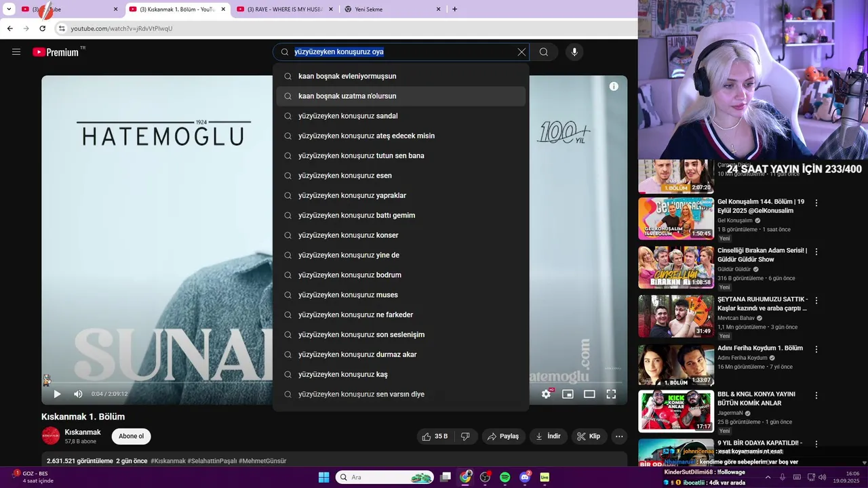Open Windows Start menu
Viewport: 868px width, 488px height.
323,477
